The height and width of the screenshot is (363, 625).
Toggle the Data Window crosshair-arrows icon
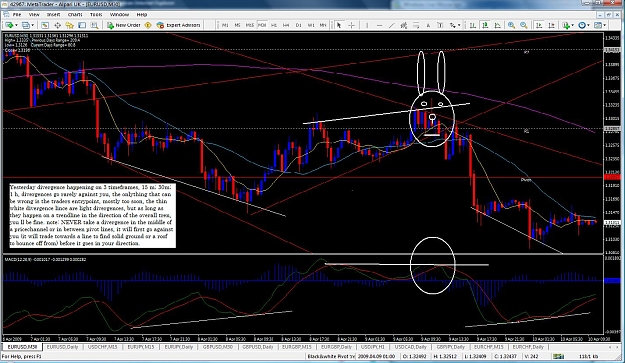pos(57,25)
